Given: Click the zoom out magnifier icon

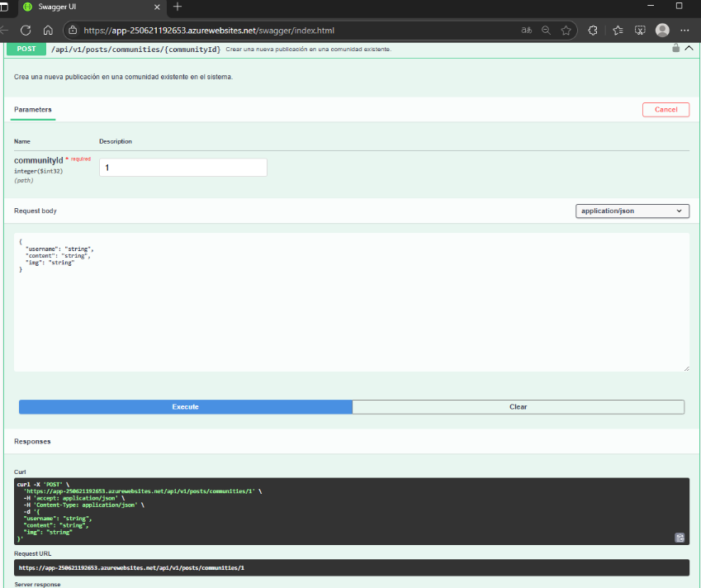Looking at the screenshot, I should 546,31.
